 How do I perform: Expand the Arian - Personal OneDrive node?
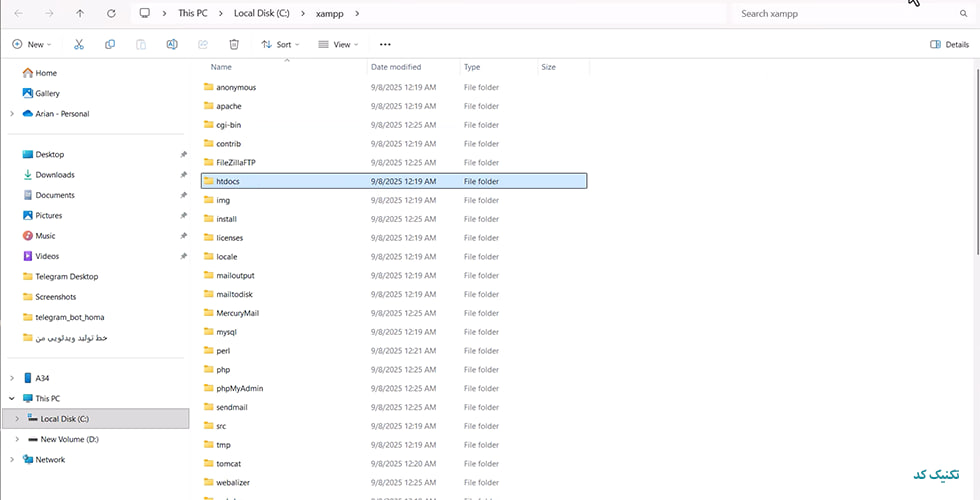[x=12, y=114]
